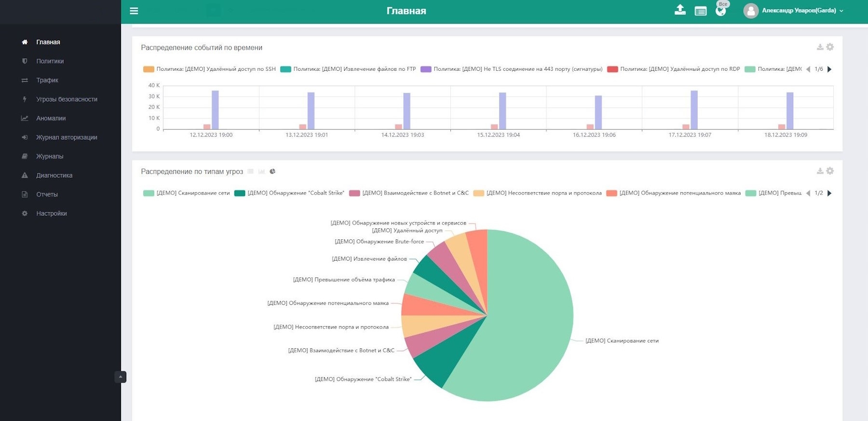Click the Политики shield icon in sidebar

(x=25, y=61)
